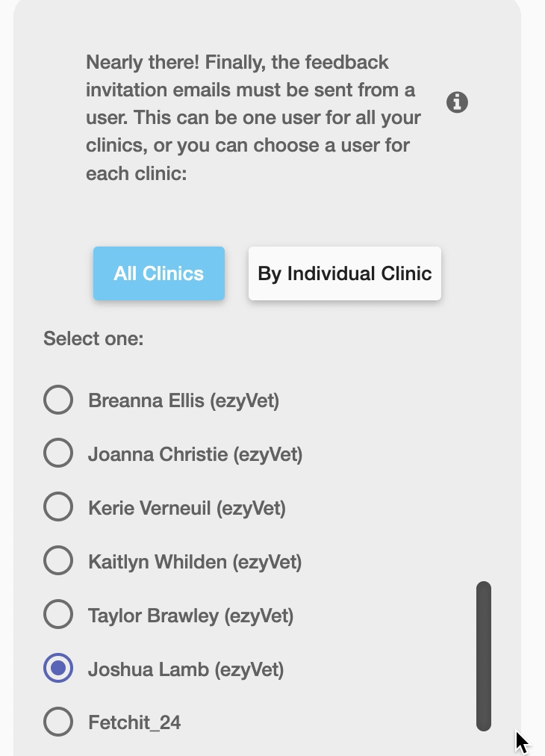The width and height of the screenshot is (545, 756).
Task: Select Taylor Brawley (ezyVet) radio button
Action: coord(58,614)
